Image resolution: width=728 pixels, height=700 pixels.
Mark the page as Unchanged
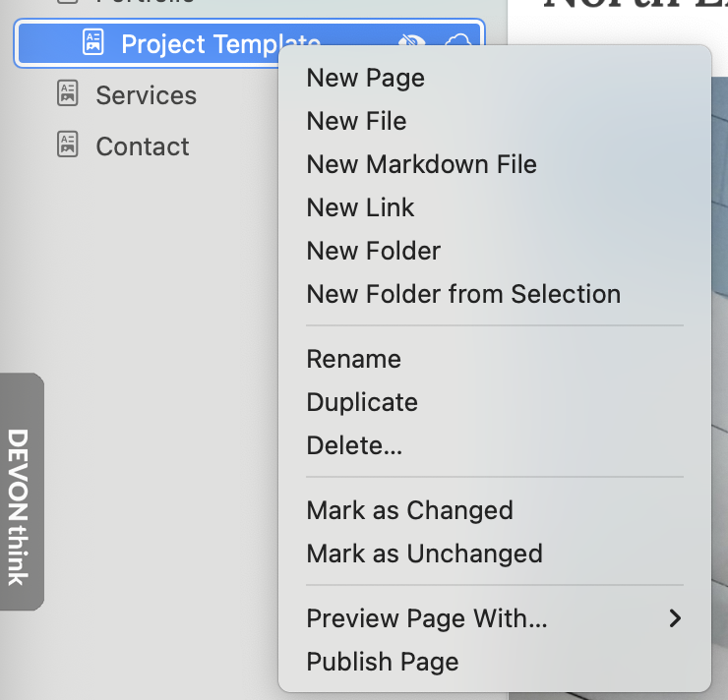pyautogui.click(x=424, y=554)
